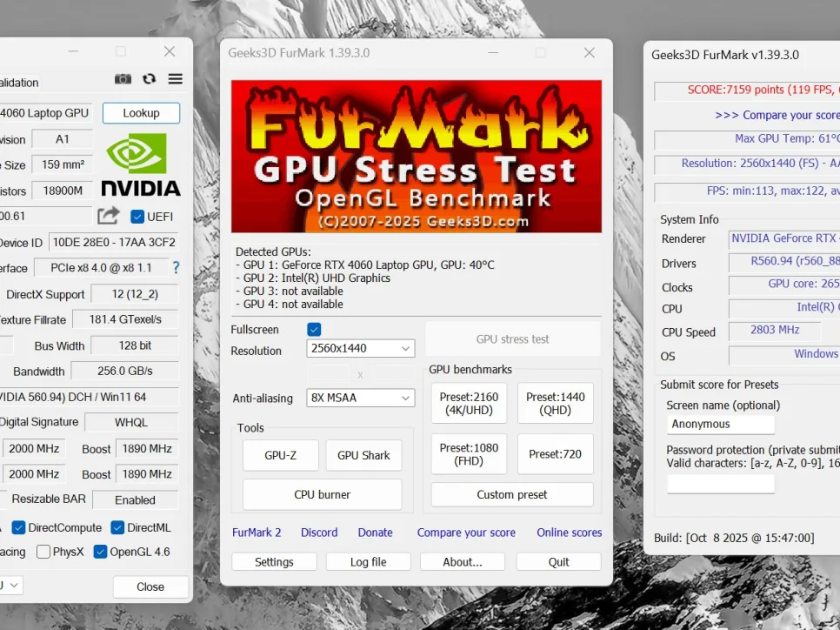840x630 pixels.
Task: Run the Preset:1080 (FHD) benchmark
Action: 469,454
